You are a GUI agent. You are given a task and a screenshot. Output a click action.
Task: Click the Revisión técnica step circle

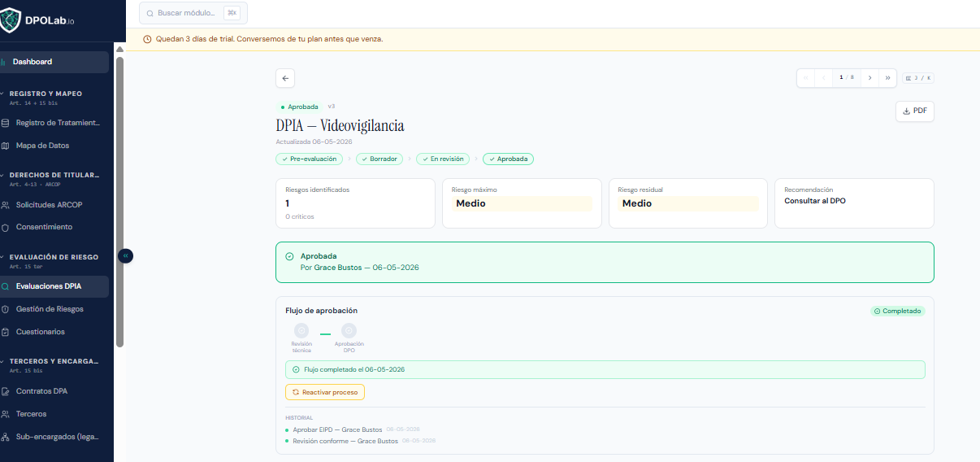coord(301,331)
